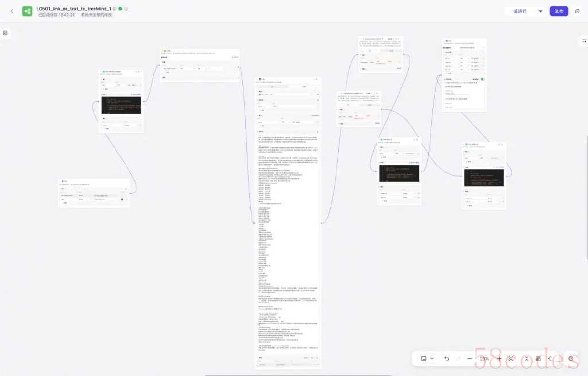Screen dimensions: 588x376
Task: Click the collapse nodes icon in bottom toolbar
Action: (527, 359)
